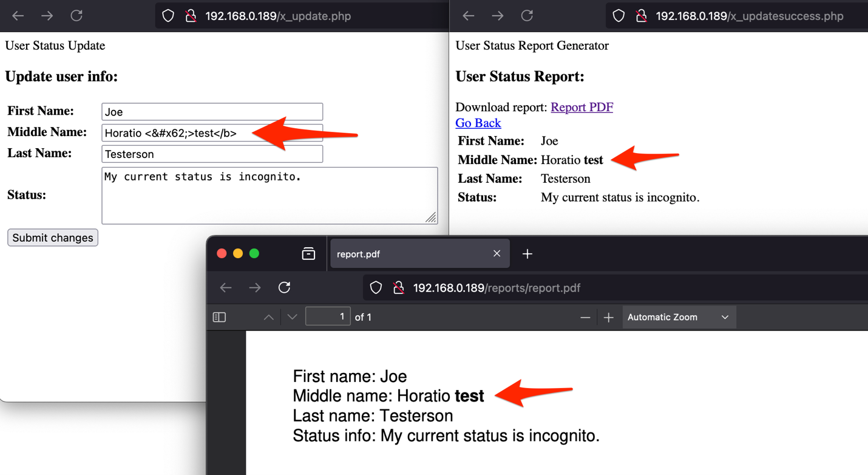The width and height of the screenshot is (868, 475).
Task: Zoom out the PDF with minus button
Action: point(585,317)
